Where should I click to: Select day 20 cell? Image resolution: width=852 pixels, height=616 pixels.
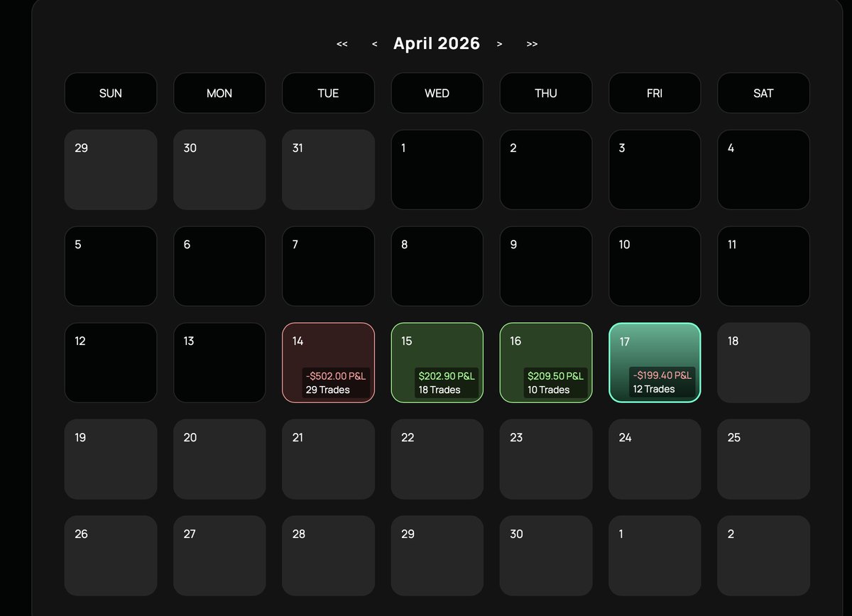219,459
